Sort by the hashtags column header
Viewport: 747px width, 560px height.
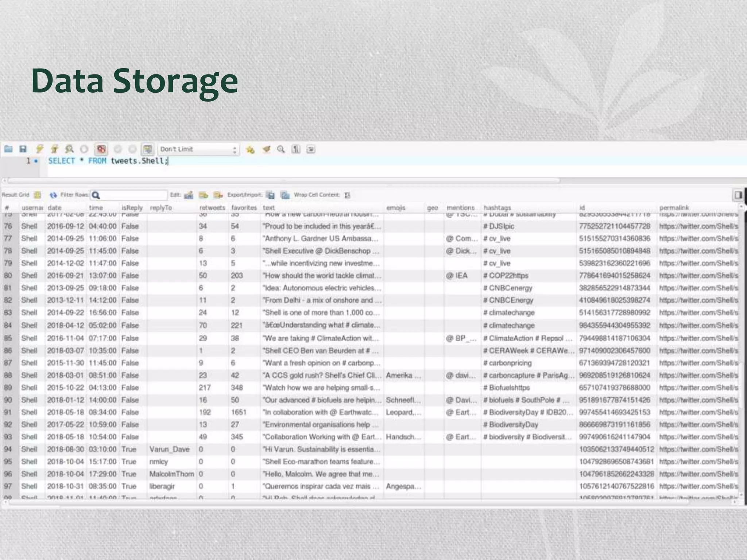click(x=498, y=207)
